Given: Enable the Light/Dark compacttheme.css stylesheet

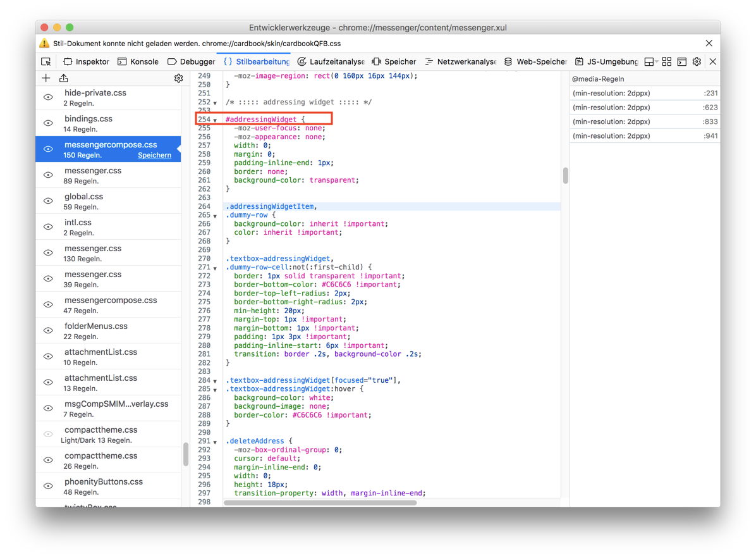Looking at the screenshot, I should click(48, 435).
